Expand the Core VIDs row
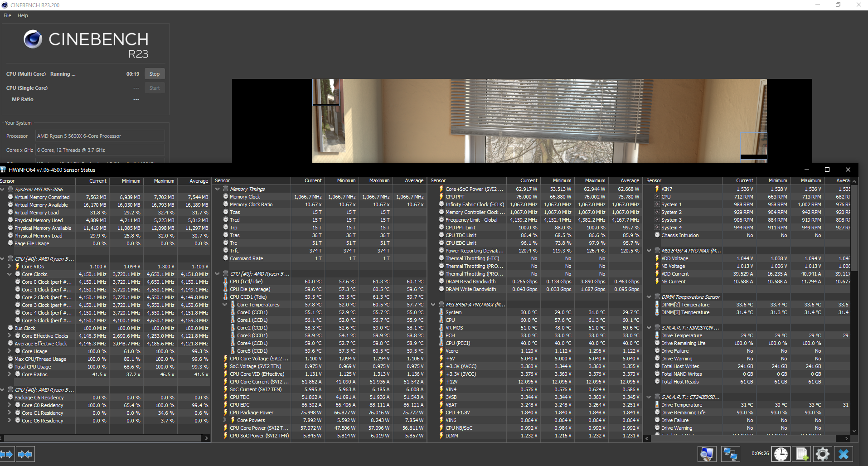The height and width of the screenshot is (466, 868). click(x=10, y=267)
